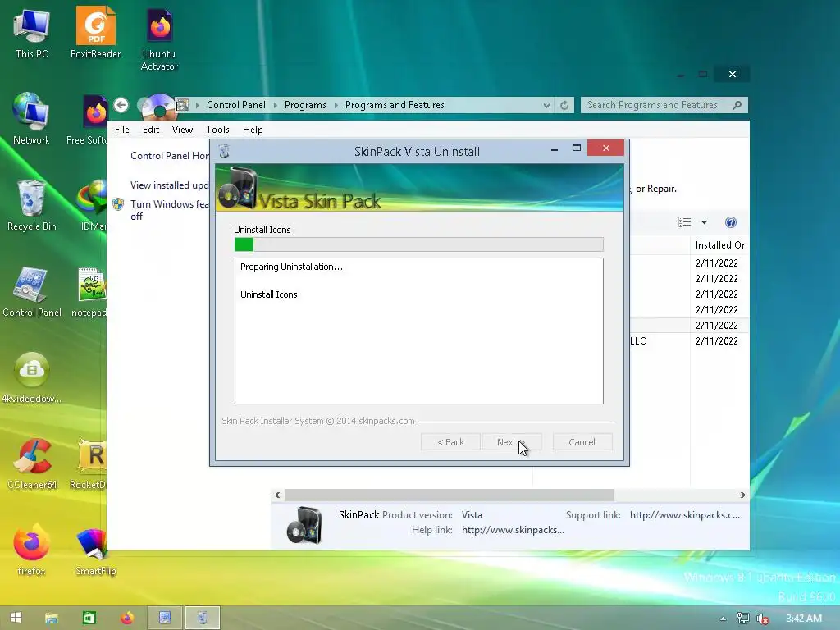Open Recycle Bin on desktop
840x630 pixels.
(x=32, y=206)
